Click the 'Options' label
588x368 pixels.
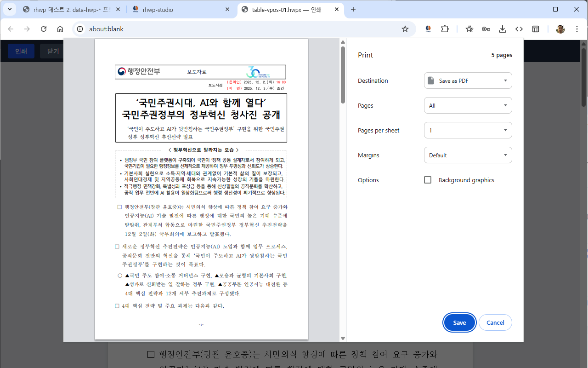pyautogui.click(x=368, y=180)
